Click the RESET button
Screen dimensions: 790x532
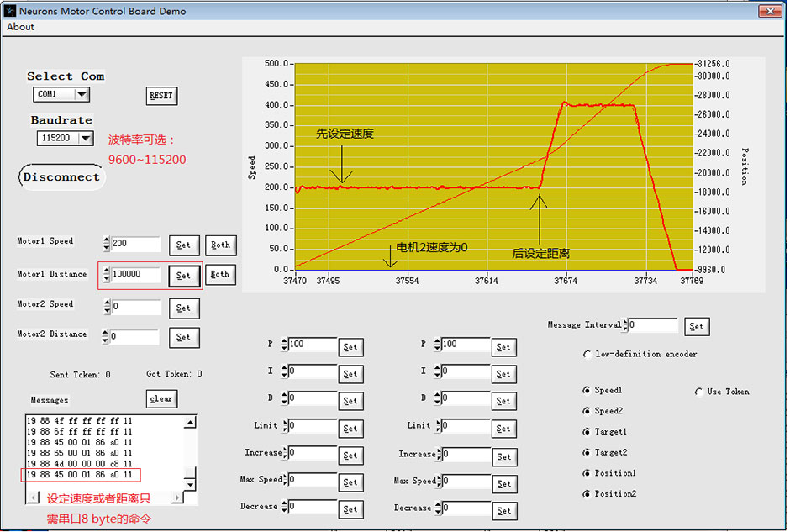pyautogui.click(x=161, y=96)
